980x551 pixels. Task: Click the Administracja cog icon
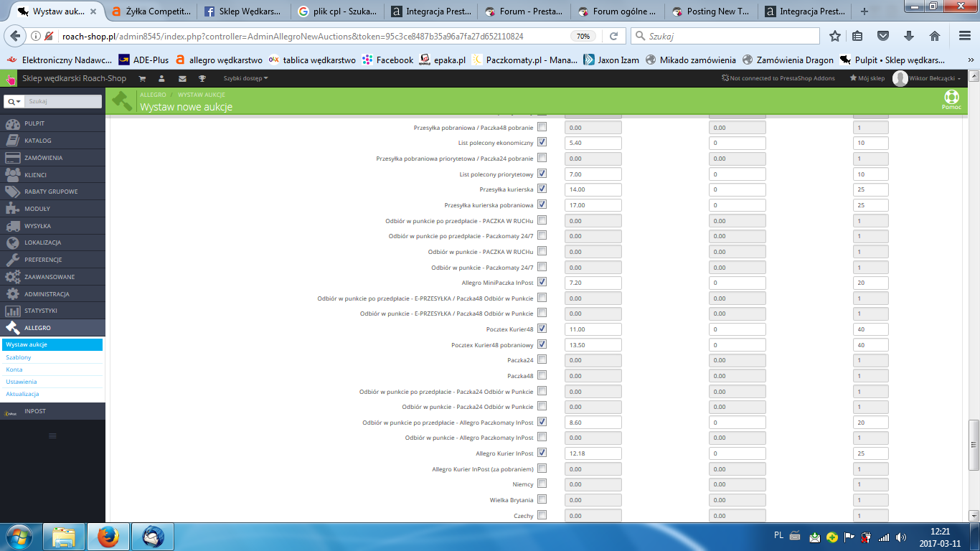click(x=12, y=294)
